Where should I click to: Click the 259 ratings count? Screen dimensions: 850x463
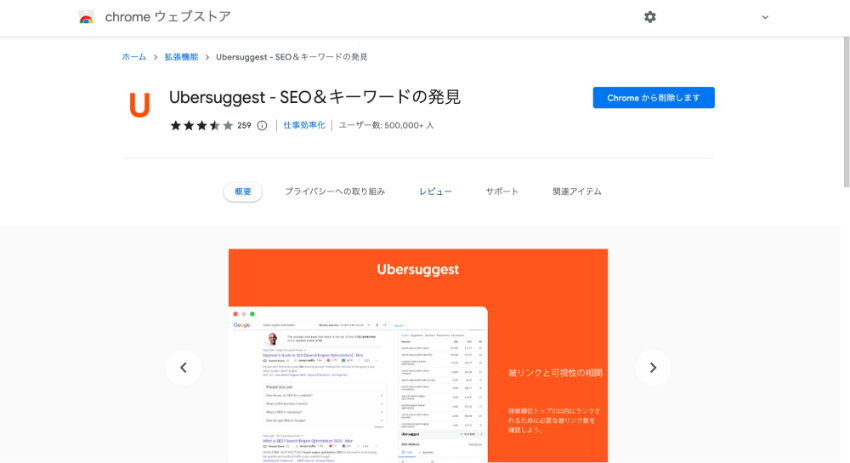pos(244,126)
